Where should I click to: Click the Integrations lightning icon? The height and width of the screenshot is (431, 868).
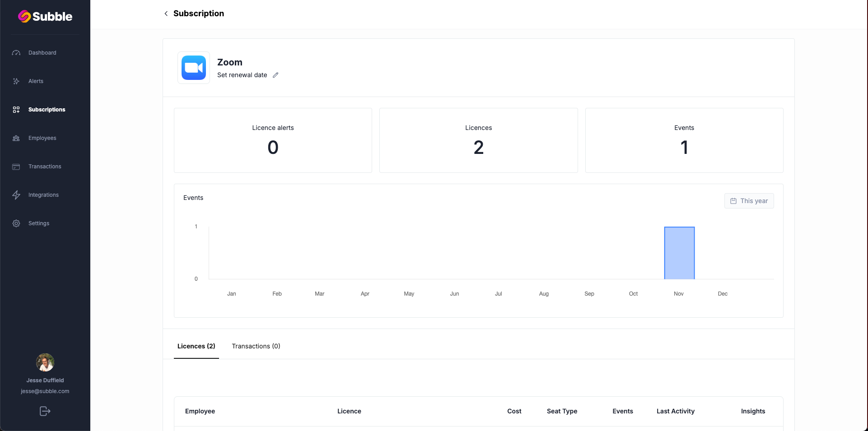coord(16,195)
